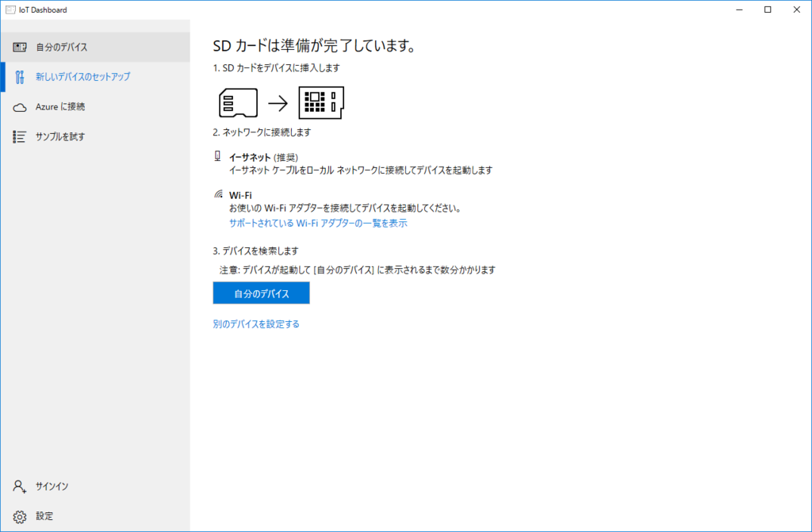Image resolution: width=812 pixels, height=532 pixels.
Task: Click the IoT Dashboard title text
Action: [43, 10]
